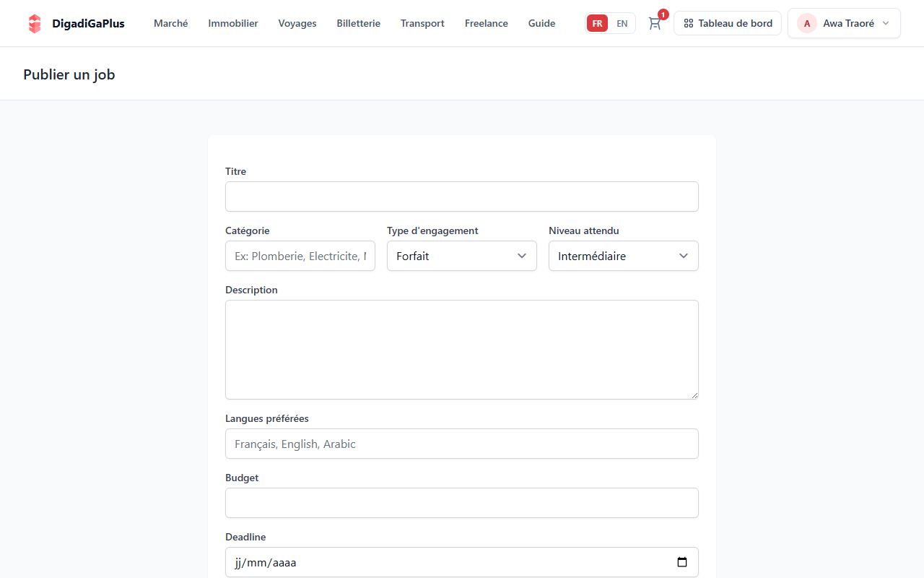Click the DigadiGaPlus brand name
The height and width of the screenshot is (578, 924).
click(88, 23)
